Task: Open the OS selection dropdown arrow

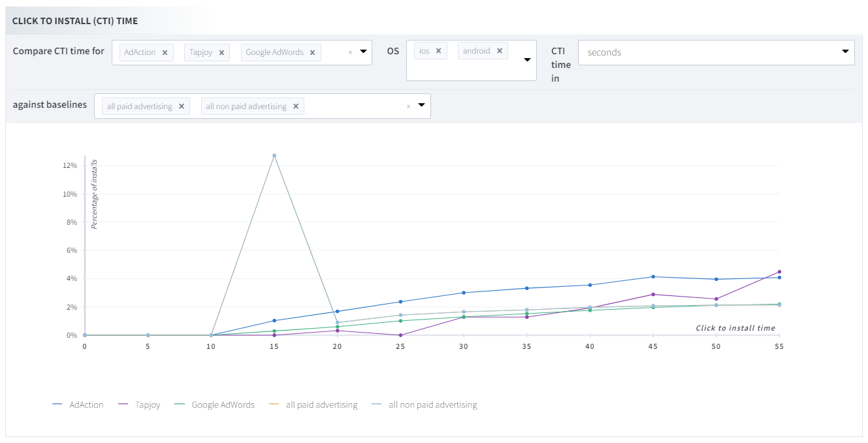Action: (x=528, y=60)
